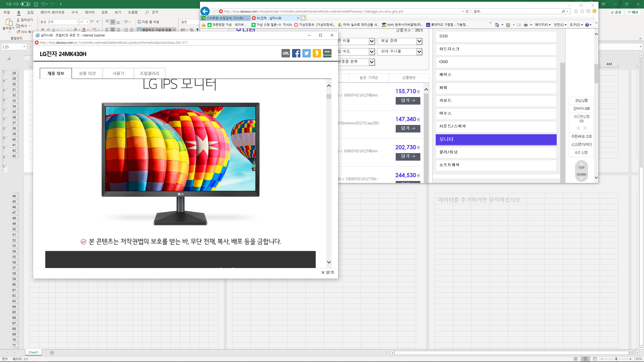Click the IE back arrow button

point(205,11)
